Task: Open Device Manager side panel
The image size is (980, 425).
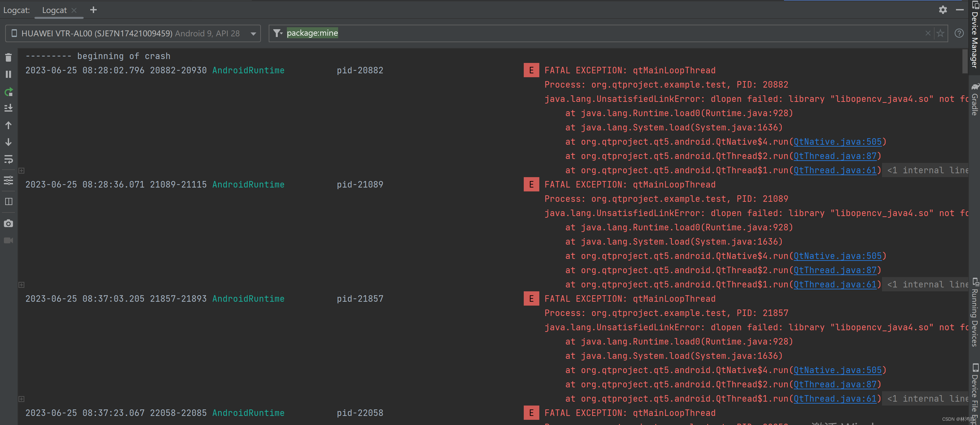Action: click(975, 34)
